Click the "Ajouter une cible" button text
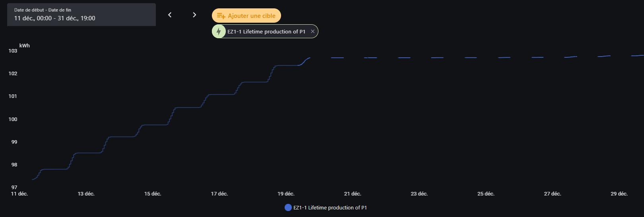This screenshot has width=644, height=217. point(251,16)
